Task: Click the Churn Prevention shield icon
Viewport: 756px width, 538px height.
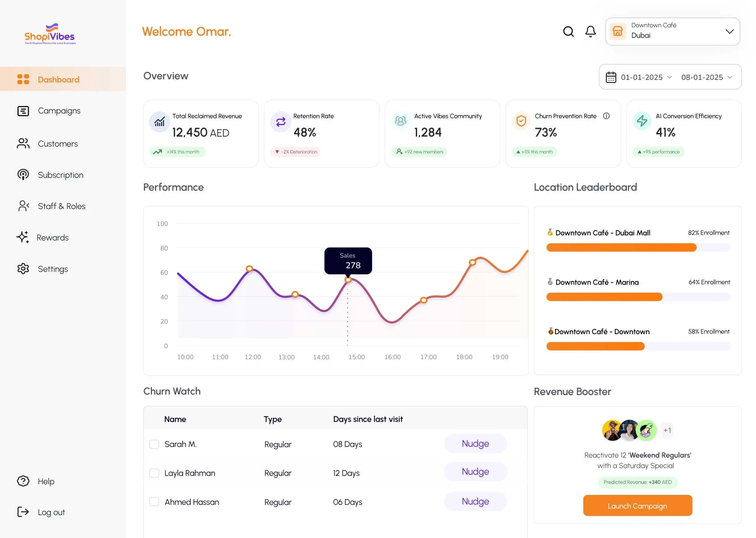Action: point(521,121)
